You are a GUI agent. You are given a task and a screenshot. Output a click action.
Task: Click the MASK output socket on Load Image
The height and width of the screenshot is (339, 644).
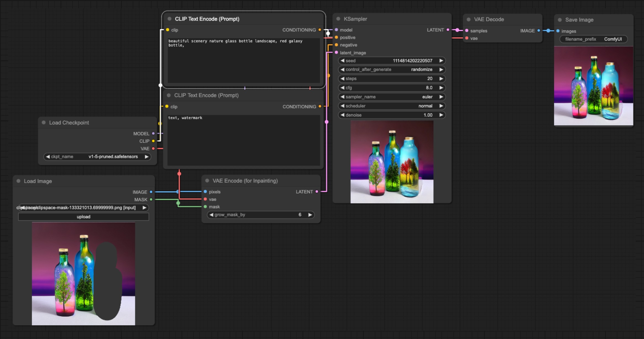click(151, 199)
